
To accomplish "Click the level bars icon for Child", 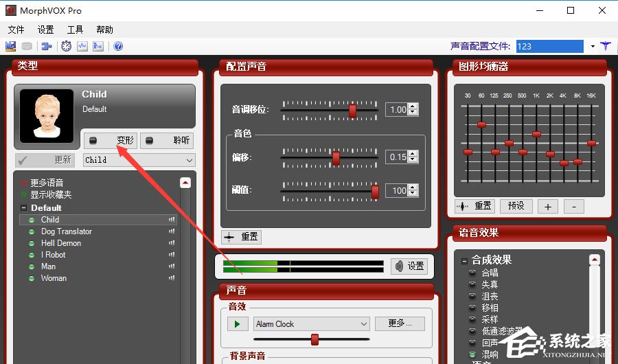I will pyautogui.click(x=172, y=220).
